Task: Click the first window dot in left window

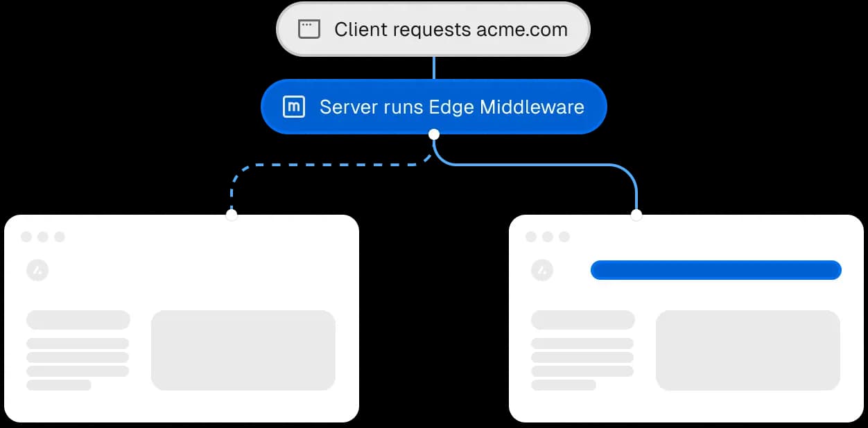Action: pos(26,237)
